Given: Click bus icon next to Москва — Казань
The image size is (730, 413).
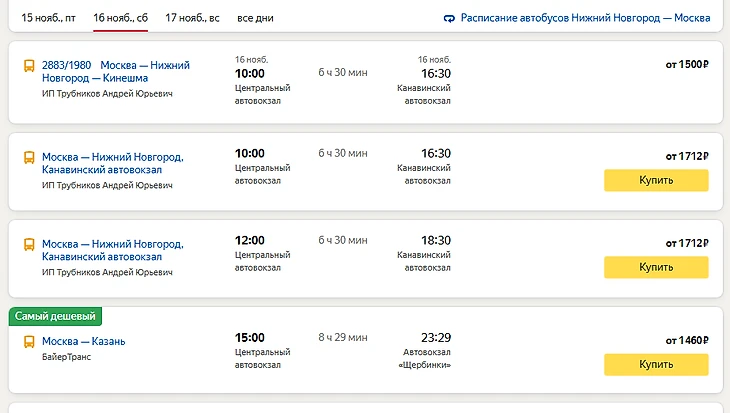Looking at the screenshot, I should (x=30, y=342).
